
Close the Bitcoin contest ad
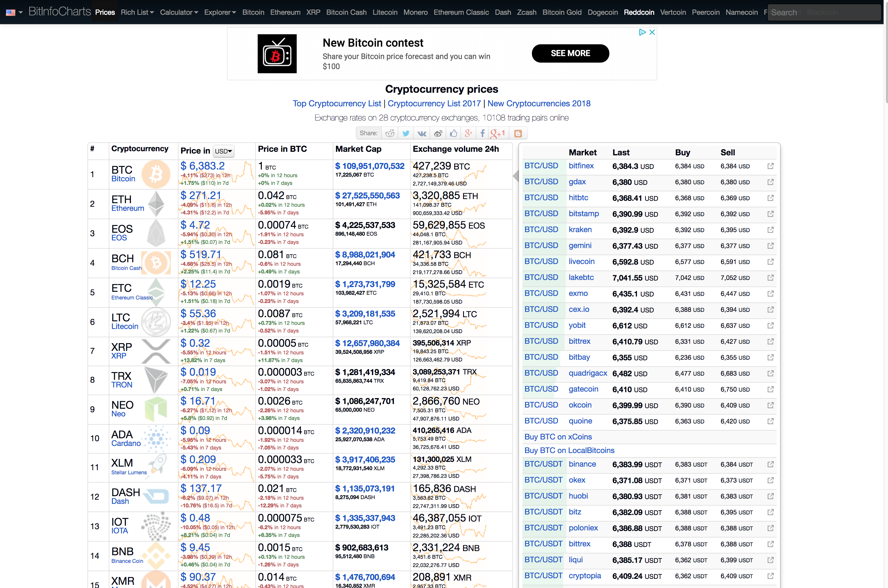coord(652,32)
